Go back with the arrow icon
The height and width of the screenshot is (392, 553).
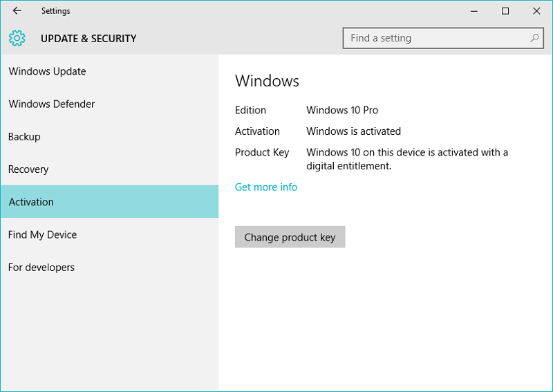click(17, 11)
